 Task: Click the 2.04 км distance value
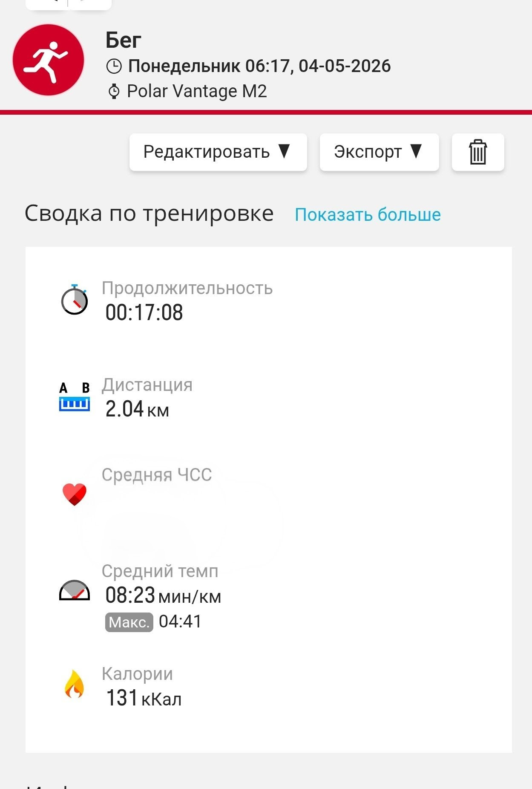click(x=137, y=409)
